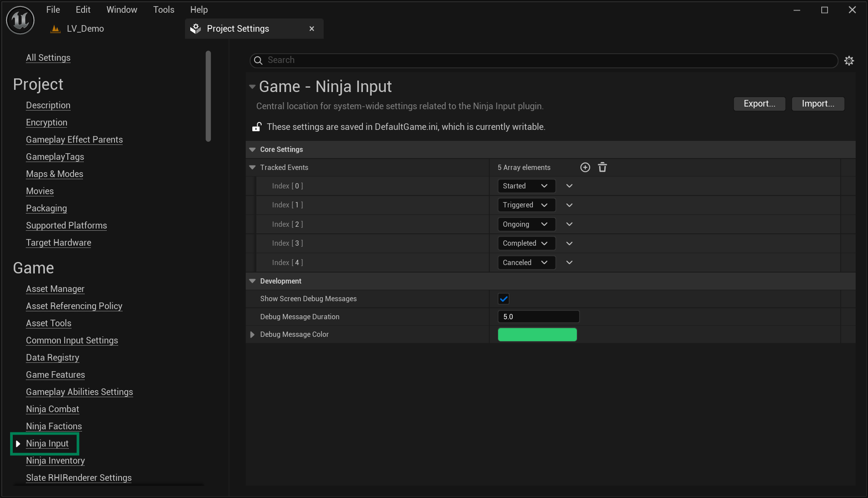
Task: Minimize the editor window
Action: click(x=797, y=10)
